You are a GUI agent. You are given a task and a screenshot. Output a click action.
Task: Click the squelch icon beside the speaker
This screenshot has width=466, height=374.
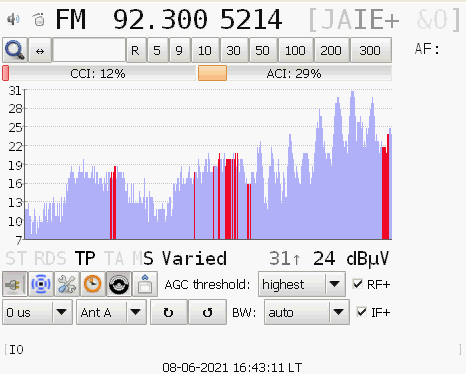(39, 20)
